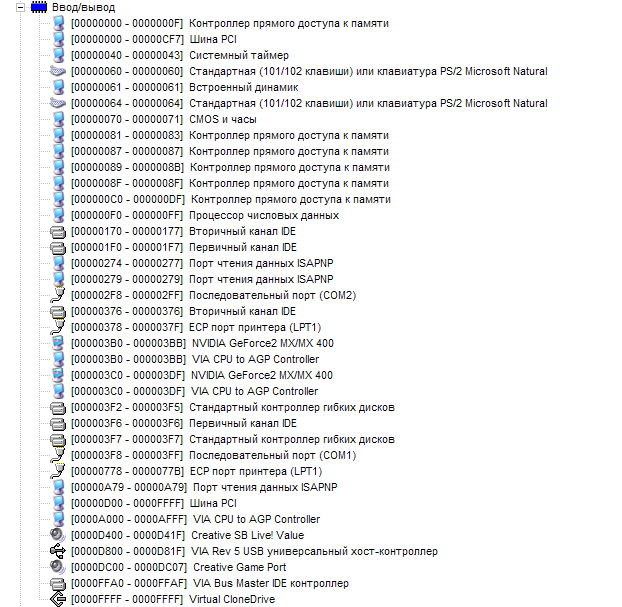The height and width of the screenshot is (607, 622).
Task: Click the drive icon for floppy controller 000003F7
Action: coord(58,440)
